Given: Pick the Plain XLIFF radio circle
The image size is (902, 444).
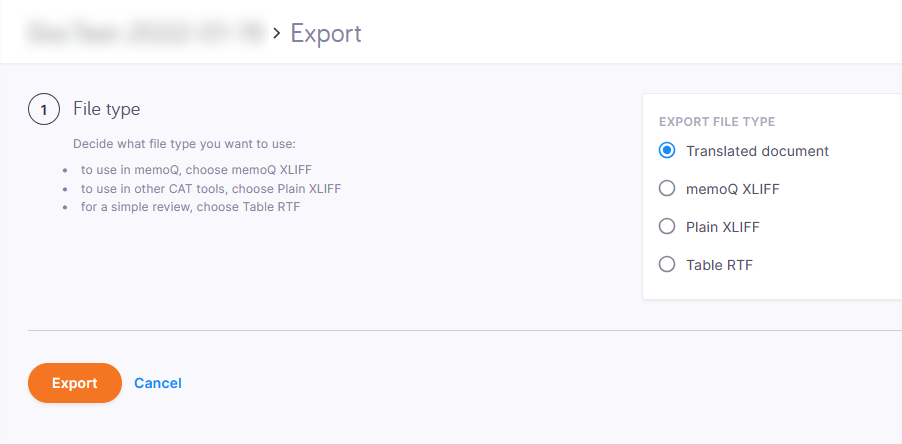Looking at the screenshot, I should (667, 227).
